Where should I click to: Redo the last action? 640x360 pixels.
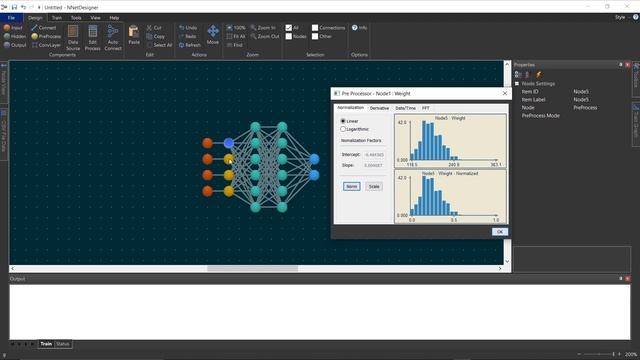[188, 36]
